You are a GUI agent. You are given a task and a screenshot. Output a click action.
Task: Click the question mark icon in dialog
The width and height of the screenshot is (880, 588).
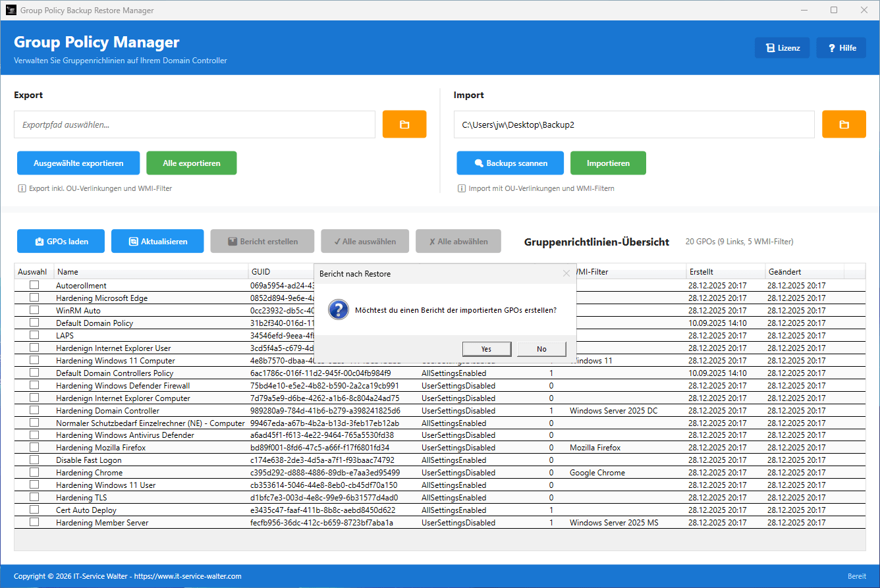click(339, 309)
